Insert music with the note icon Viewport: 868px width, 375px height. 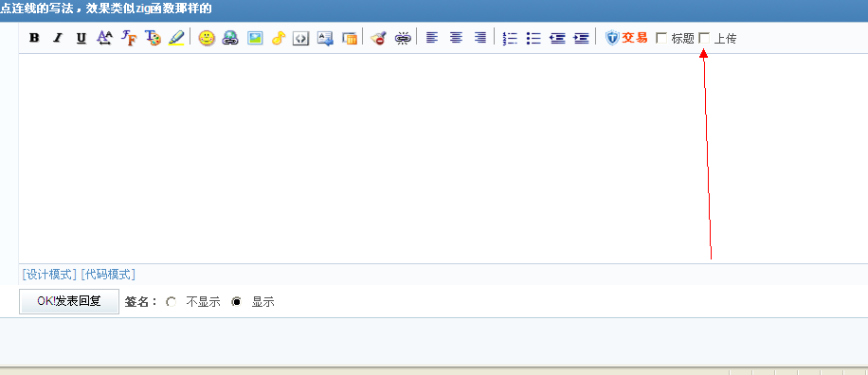click(278, 38)
